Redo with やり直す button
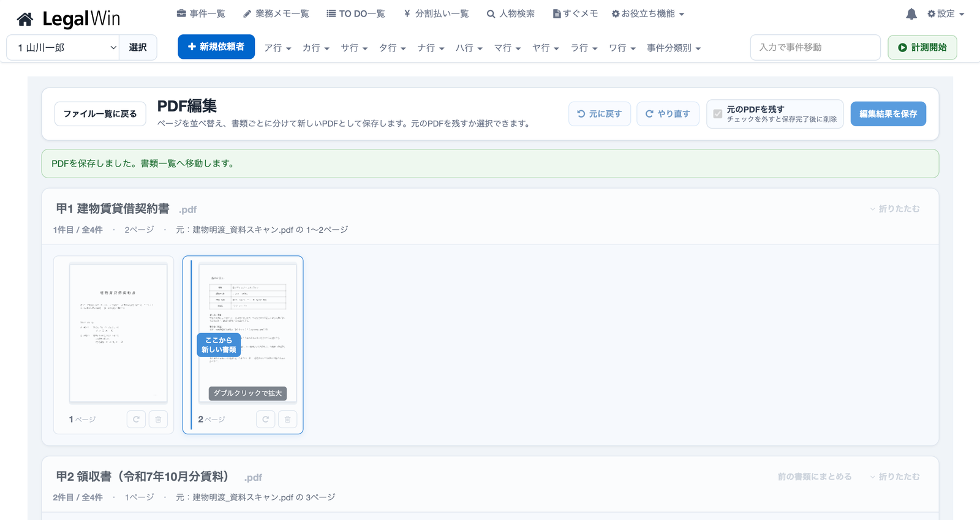 pos(668,114)
